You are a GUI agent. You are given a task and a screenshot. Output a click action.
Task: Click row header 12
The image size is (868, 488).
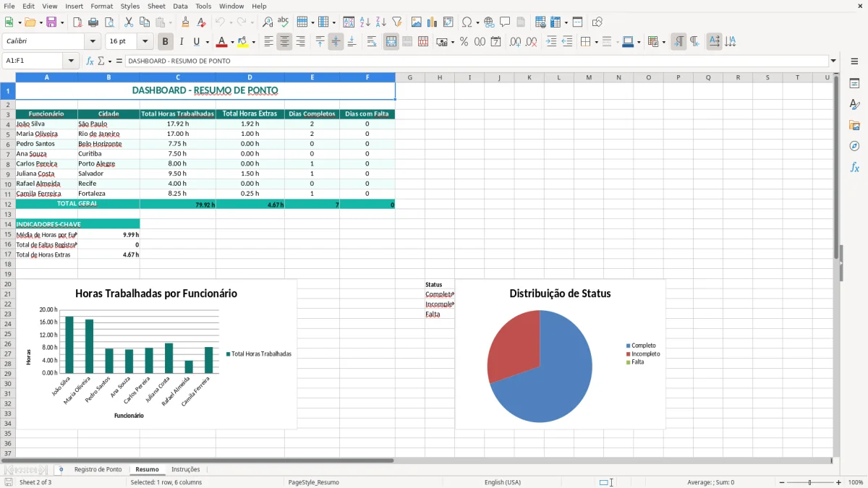[8, 204]
